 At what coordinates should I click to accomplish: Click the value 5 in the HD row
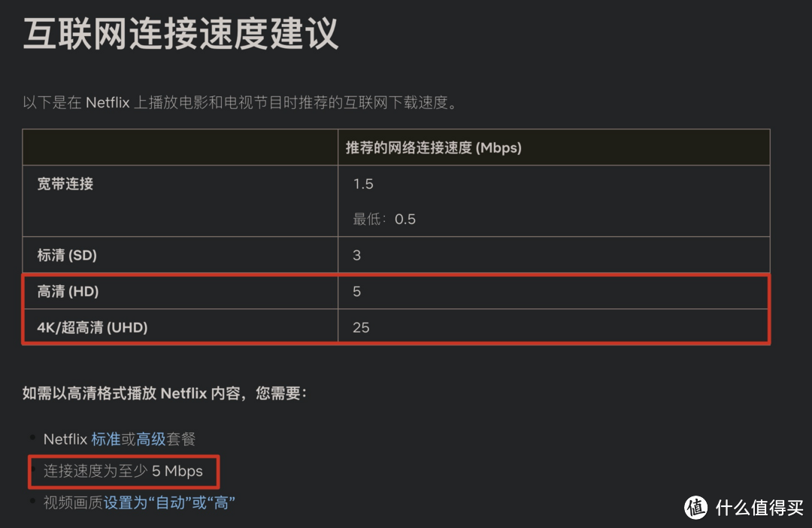(357, 291)
